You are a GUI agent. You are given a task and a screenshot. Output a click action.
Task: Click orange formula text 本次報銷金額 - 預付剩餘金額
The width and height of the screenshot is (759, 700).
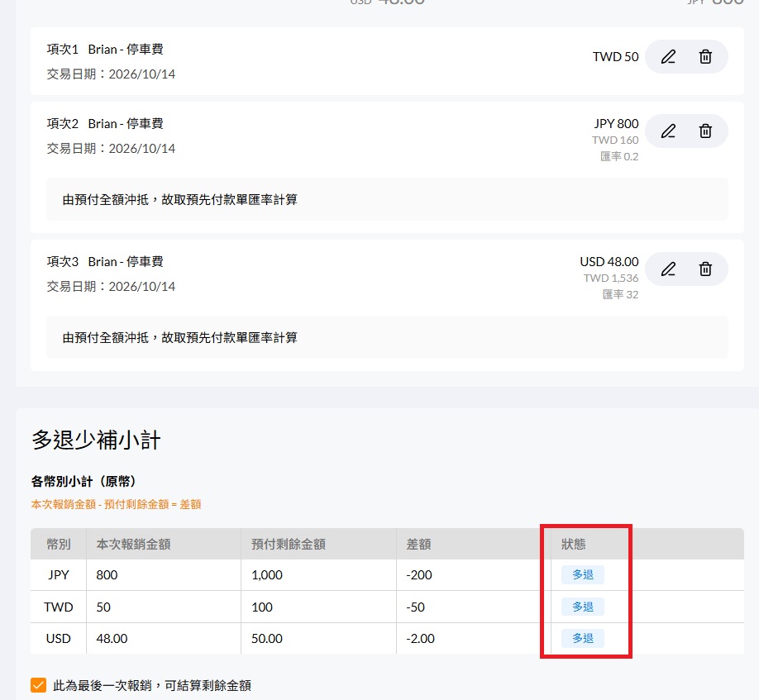(x=116, y=505)
